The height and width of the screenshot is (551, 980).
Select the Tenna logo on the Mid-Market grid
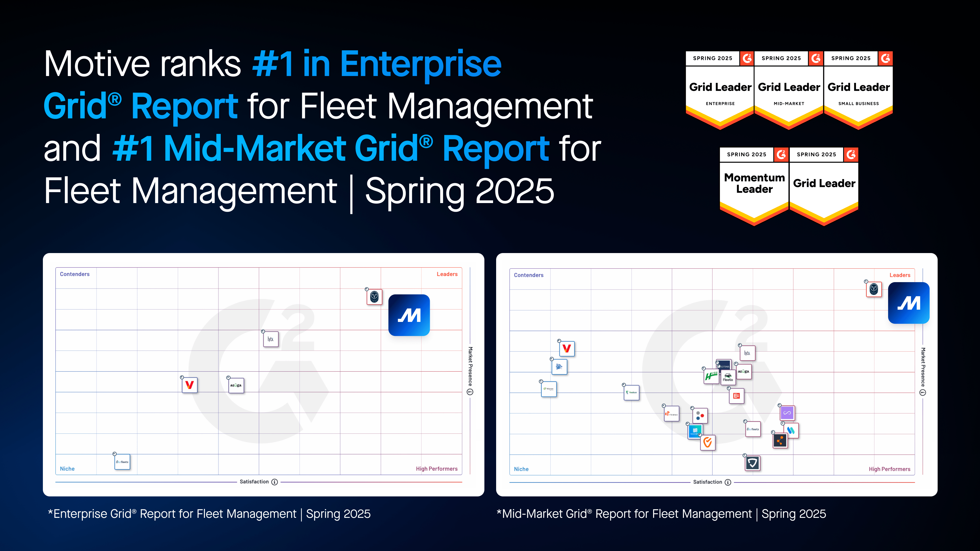point(671,414)
